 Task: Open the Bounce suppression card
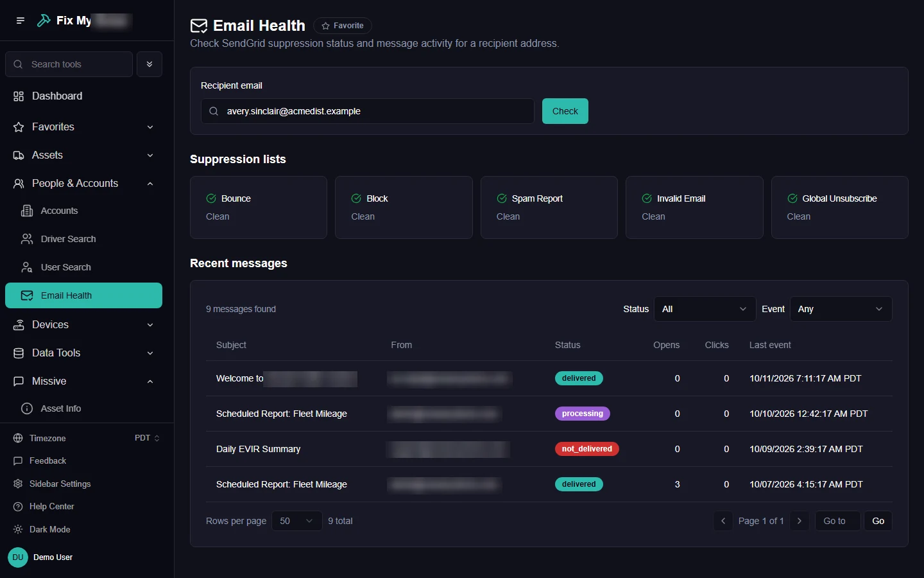pos(259,207)
